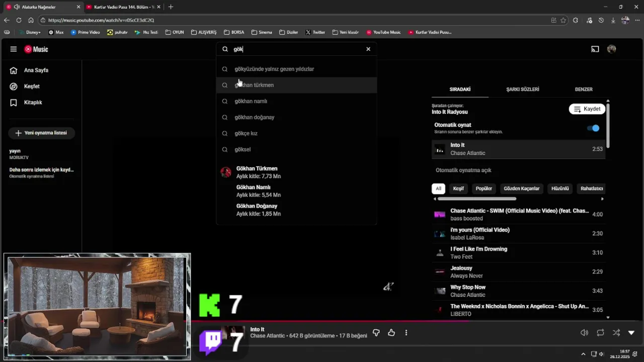
Task: Play 'I Feel Like I'm Drowning' by Two Feet
Action: (x=518, y=253)
